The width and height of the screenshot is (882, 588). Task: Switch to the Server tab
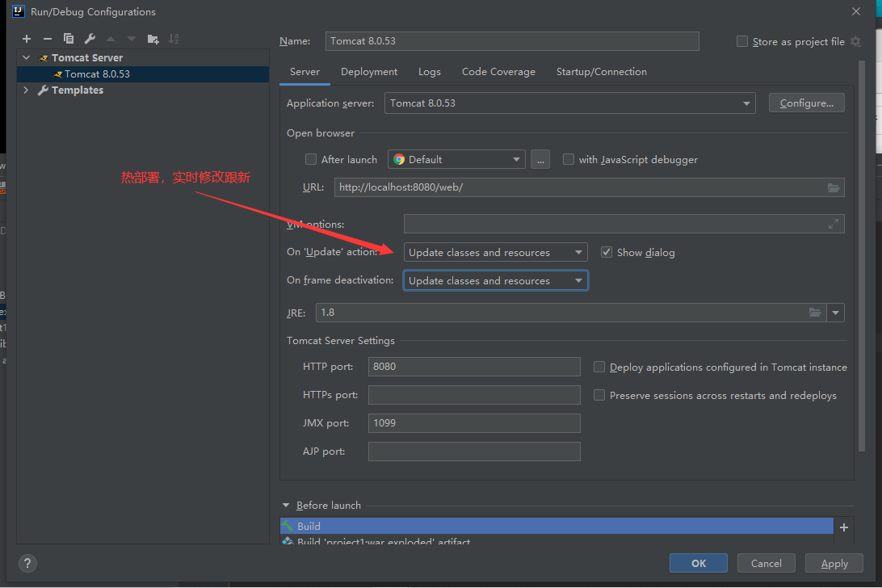[x=304, y=72]
